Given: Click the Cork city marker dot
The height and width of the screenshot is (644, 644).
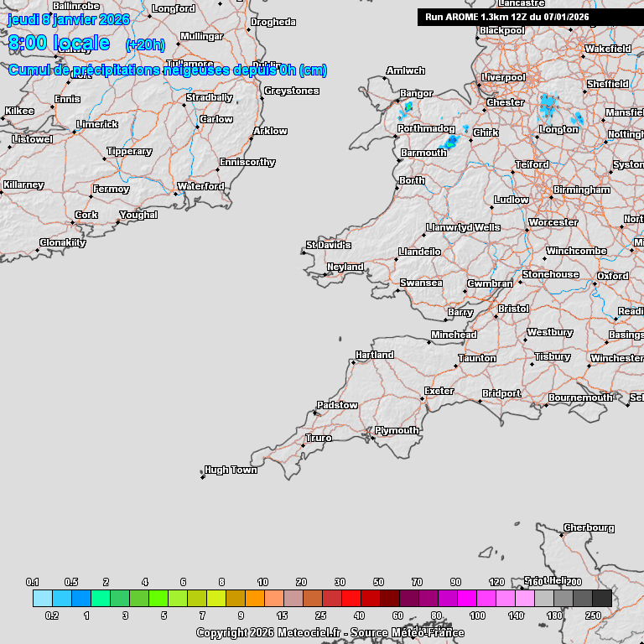Looking at the screenshot, I should [x=73, y=222].
